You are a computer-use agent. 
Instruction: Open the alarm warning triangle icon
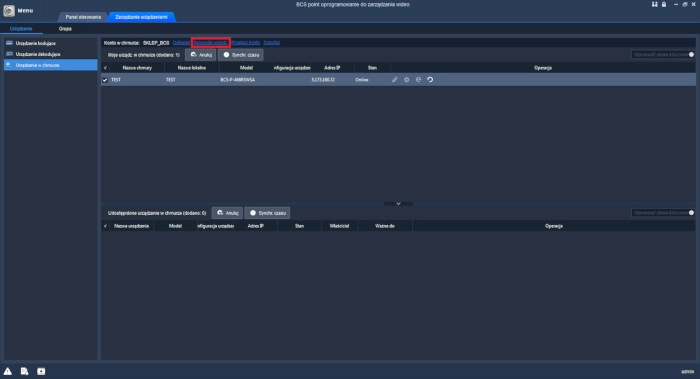[8, 371]
